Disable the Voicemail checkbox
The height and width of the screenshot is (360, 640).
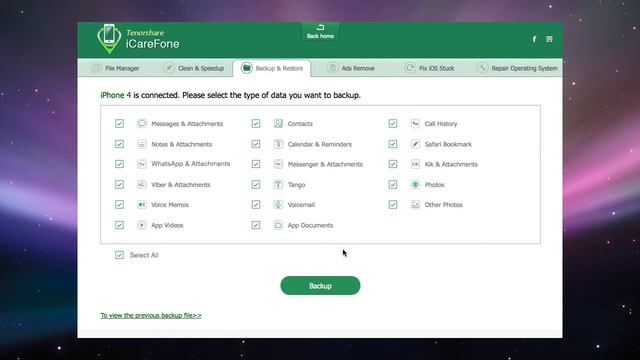point(256,204)
